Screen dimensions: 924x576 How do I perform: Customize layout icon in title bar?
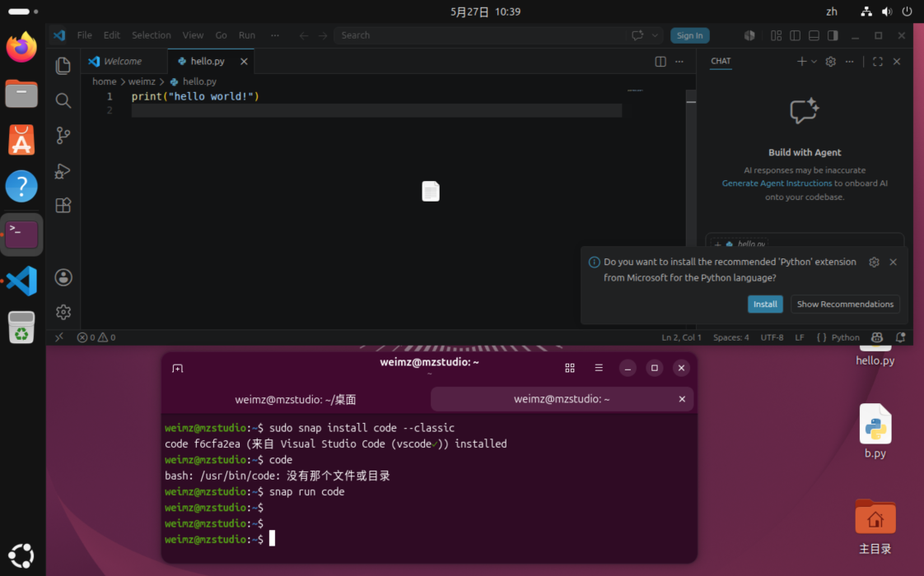point(776,35)
